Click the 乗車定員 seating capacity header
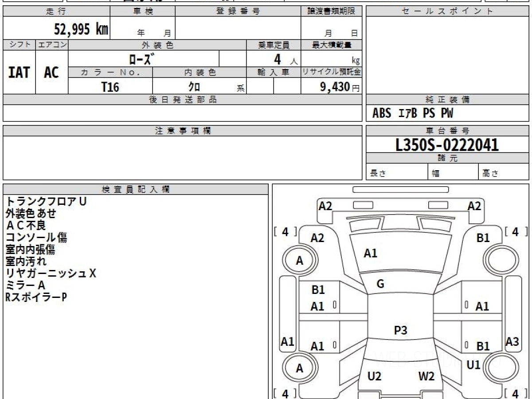Image resolution: width=532 pixels, height=399 pixels. click(x=274, y=45)
